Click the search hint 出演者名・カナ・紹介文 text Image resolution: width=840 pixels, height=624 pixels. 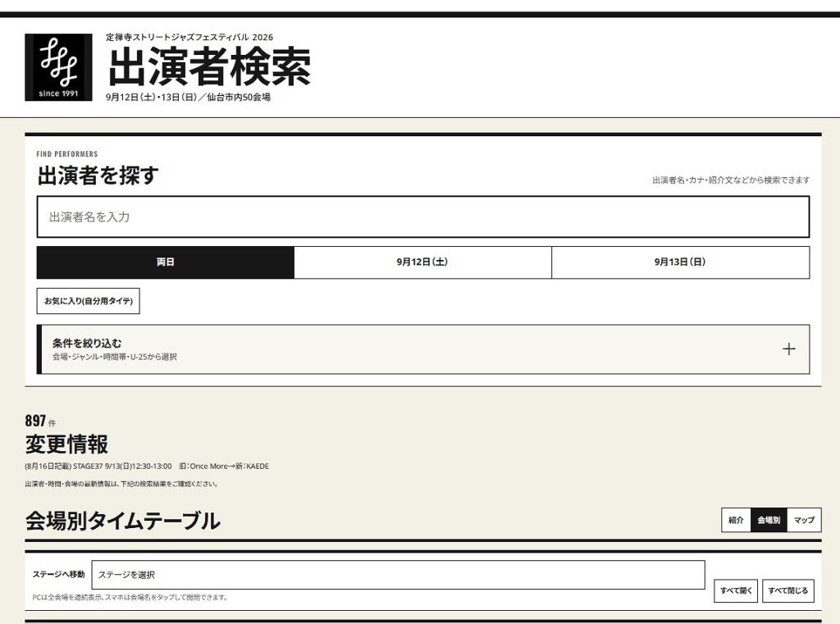point(731,180)
